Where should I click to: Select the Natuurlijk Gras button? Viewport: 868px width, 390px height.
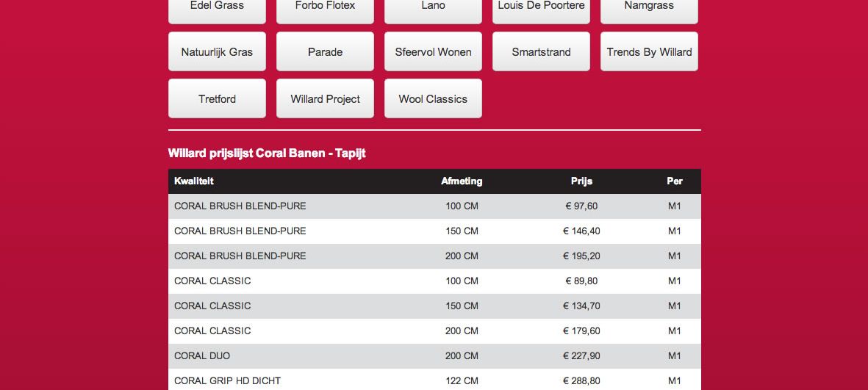point(217,51)
